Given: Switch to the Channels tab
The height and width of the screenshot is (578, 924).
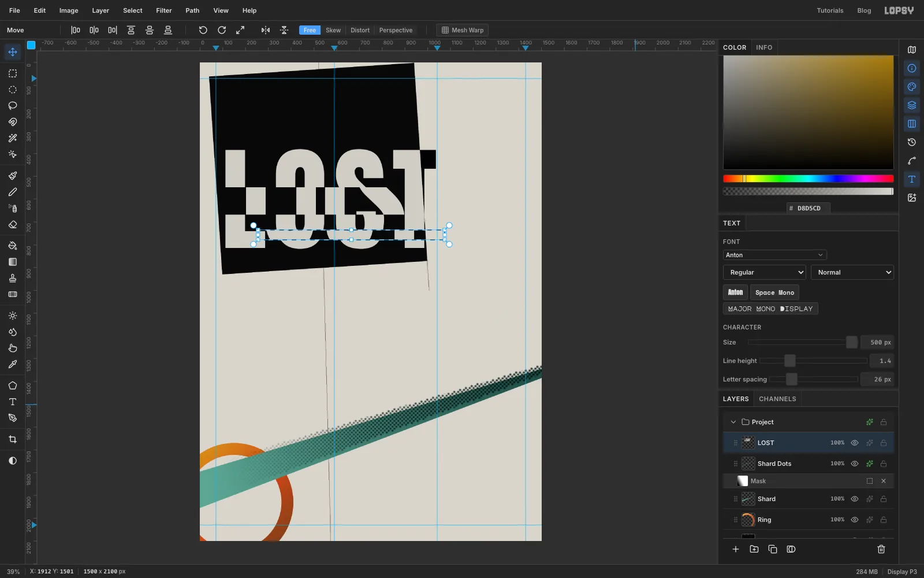Looking at the screenshot, I should pyautogui.click(x=777, y=399).
